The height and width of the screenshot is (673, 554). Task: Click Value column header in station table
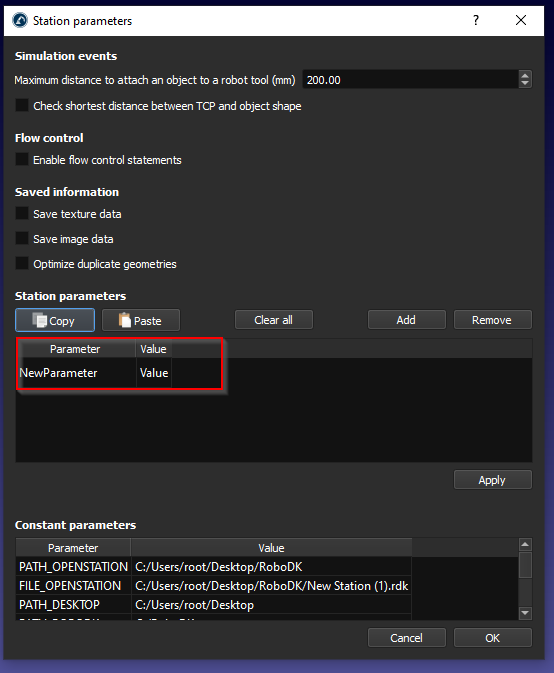pyautogui.click(x=154, y=349)
